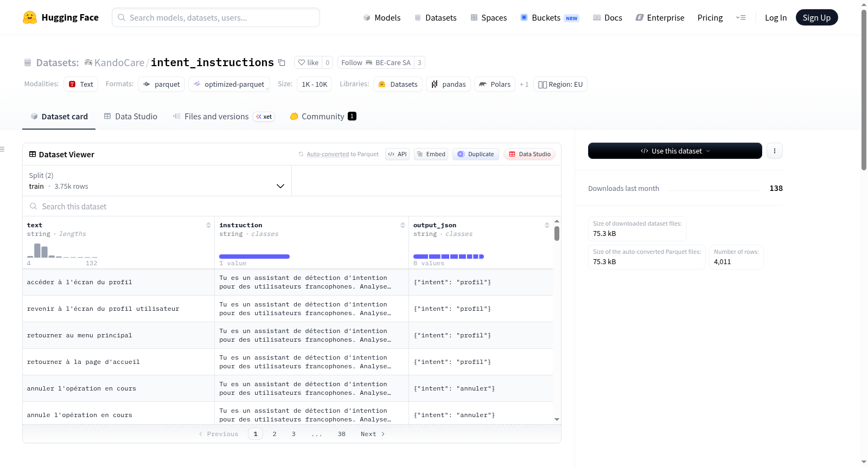The image size is (868, 467).
Task: Select row 'accéder à l'écran du profil'
Action: click(x=288, y=282)
